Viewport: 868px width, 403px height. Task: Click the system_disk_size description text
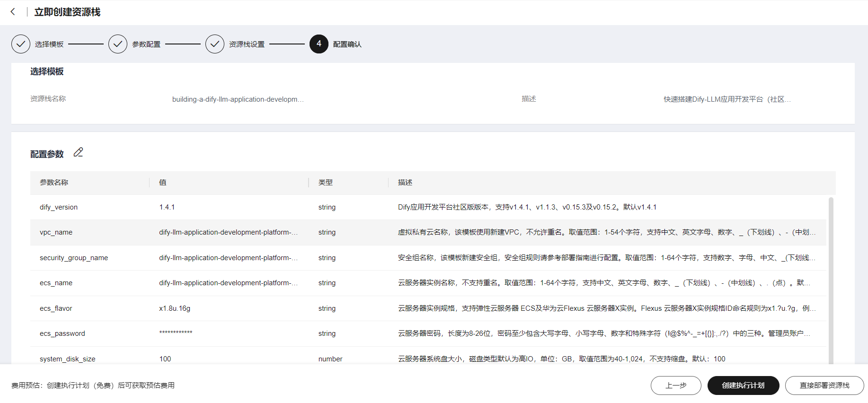(x=562, y=359)
